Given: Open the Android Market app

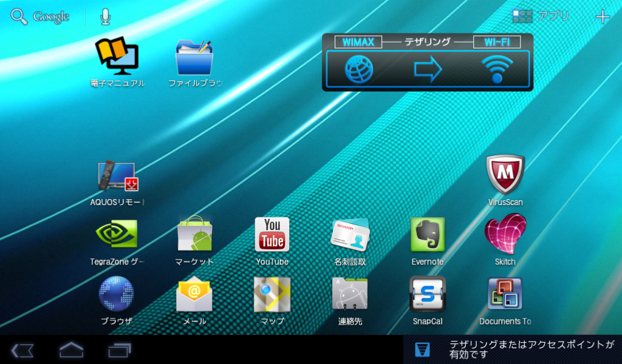Looking at the screenshot, I should coord(194,235).
